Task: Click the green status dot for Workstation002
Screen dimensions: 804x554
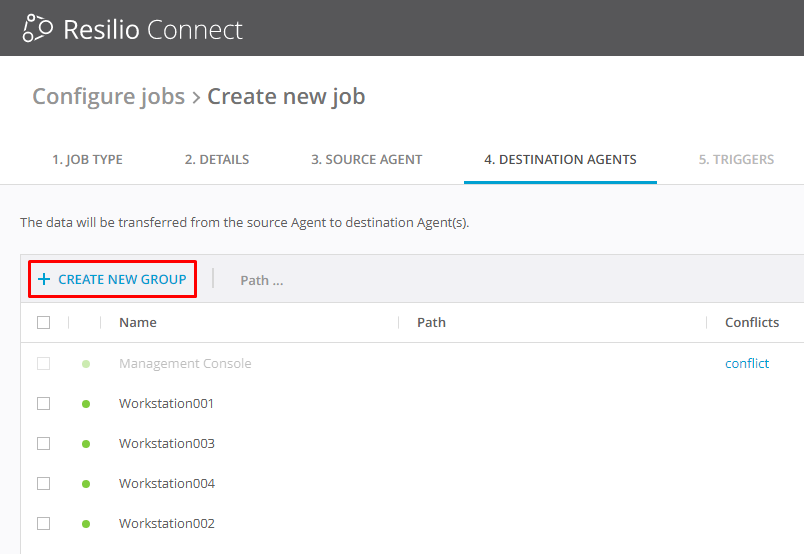Action: pyautogui.click(x=86, y=524)
